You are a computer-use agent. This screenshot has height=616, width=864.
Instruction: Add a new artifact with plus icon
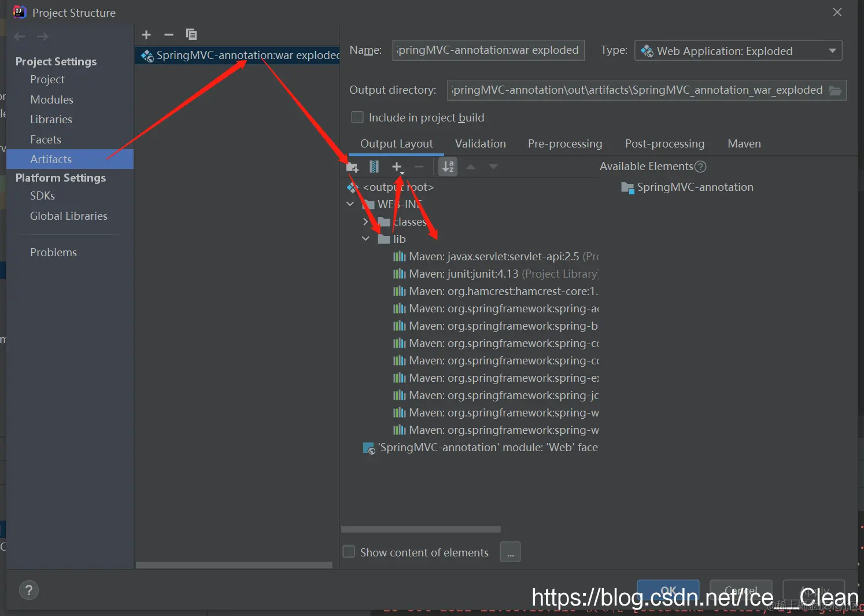coord(146,35)
